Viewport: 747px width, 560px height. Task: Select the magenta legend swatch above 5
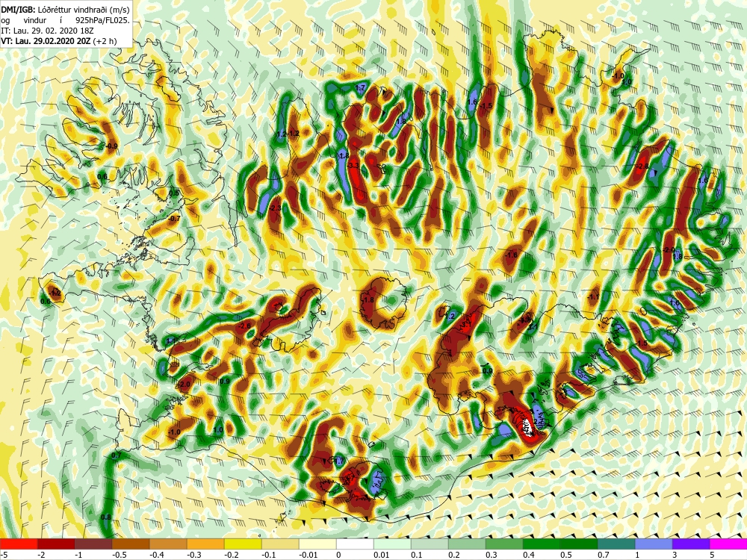pos(728,544)
